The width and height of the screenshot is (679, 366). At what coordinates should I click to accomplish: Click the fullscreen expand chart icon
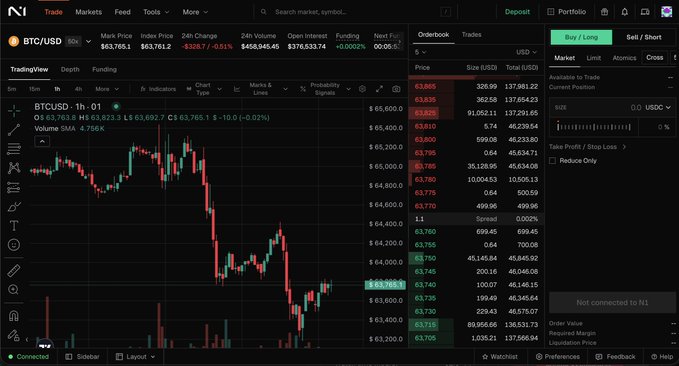(379, 89)
